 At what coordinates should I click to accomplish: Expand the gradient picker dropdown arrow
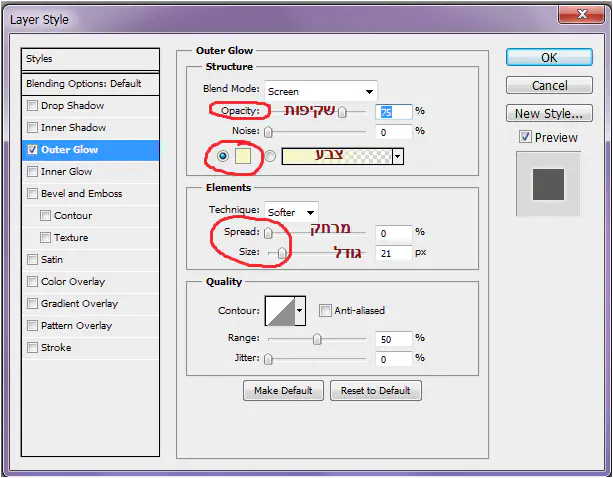coord(398,156)
